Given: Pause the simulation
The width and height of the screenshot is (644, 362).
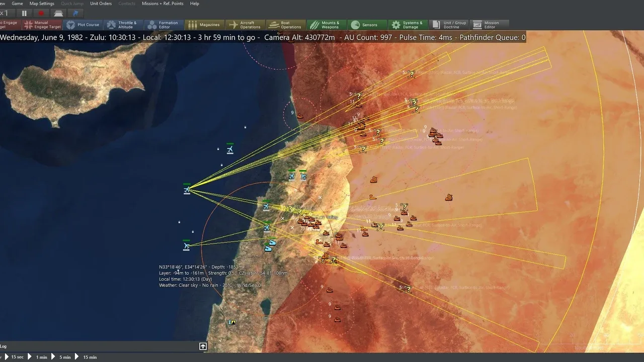Looking at the screenshot, I should click(24, 14).
